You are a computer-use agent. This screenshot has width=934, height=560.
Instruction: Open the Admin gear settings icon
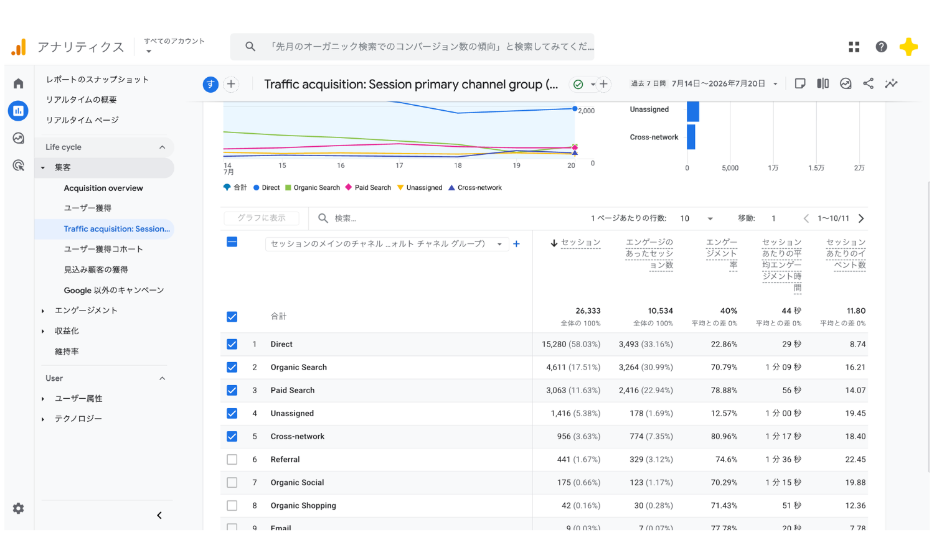pos(18,508)
